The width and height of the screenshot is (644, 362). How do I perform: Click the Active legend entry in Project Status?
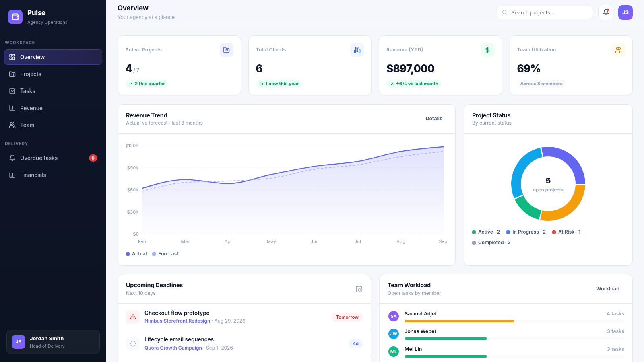coord(486,232)
